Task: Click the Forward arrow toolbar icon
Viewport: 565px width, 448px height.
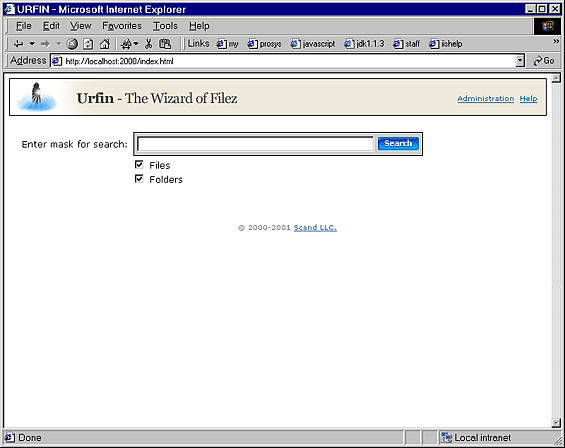Action: click(45, 44)
